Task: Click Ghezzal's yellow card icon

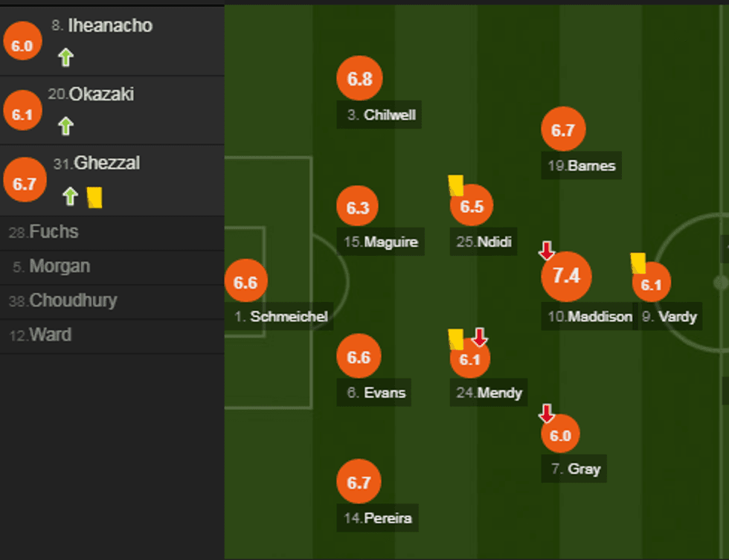Action: (x=94, y=197)
